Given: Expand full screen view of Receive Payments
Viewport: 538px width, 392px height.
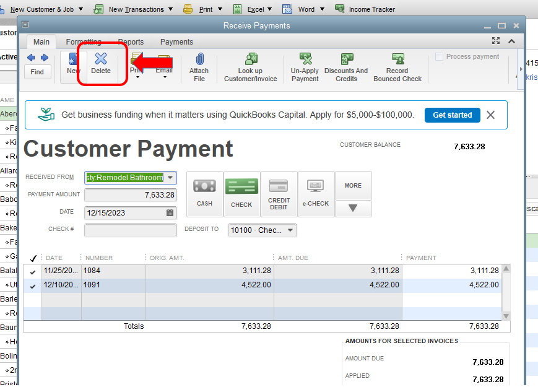Looking at the screenshot, I should [496, 41].
